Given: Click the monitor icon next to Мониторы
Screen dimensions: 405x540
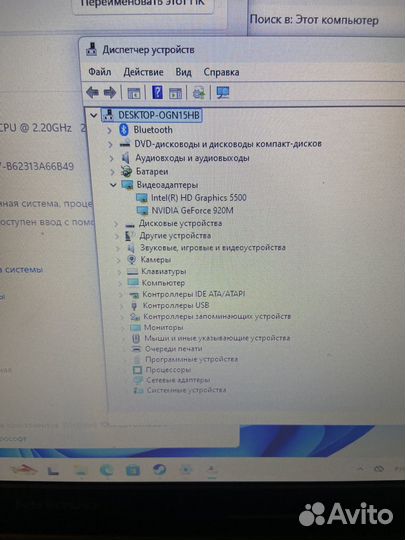Looking at the screenshot, I should tap(135, 327).
